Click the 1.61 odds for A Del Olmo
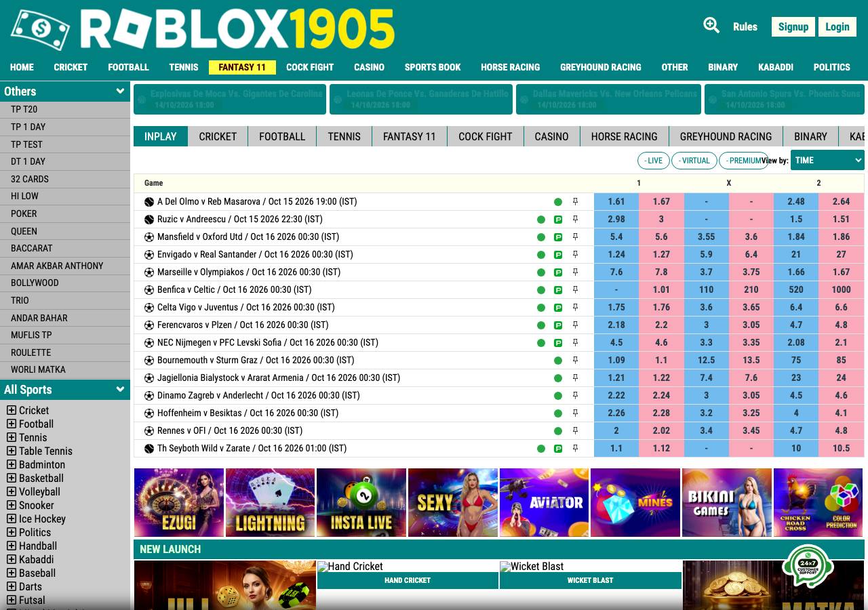Screen dimensions: 868x610 tap(616, 201)
